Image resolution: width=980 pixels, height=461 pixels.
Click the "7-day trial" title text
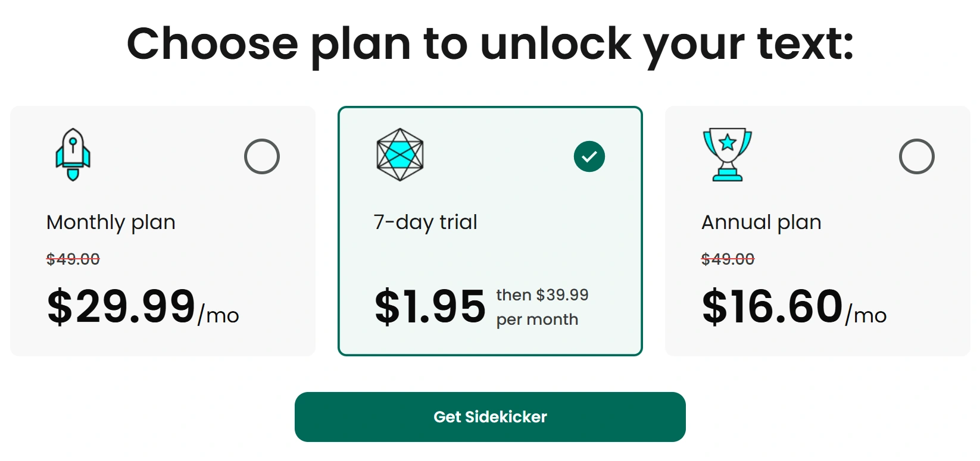(x=425, y=222)
